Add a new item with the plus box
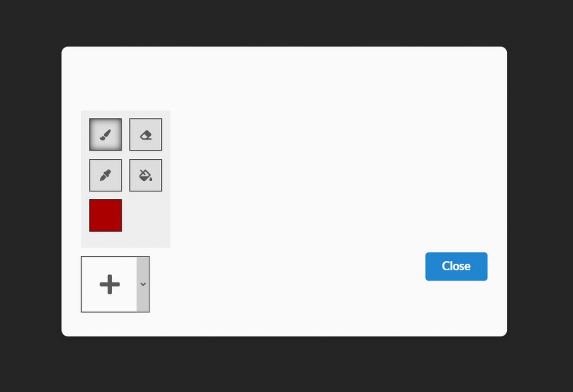The height and width of the screenshot is (392, 573). 109,284
